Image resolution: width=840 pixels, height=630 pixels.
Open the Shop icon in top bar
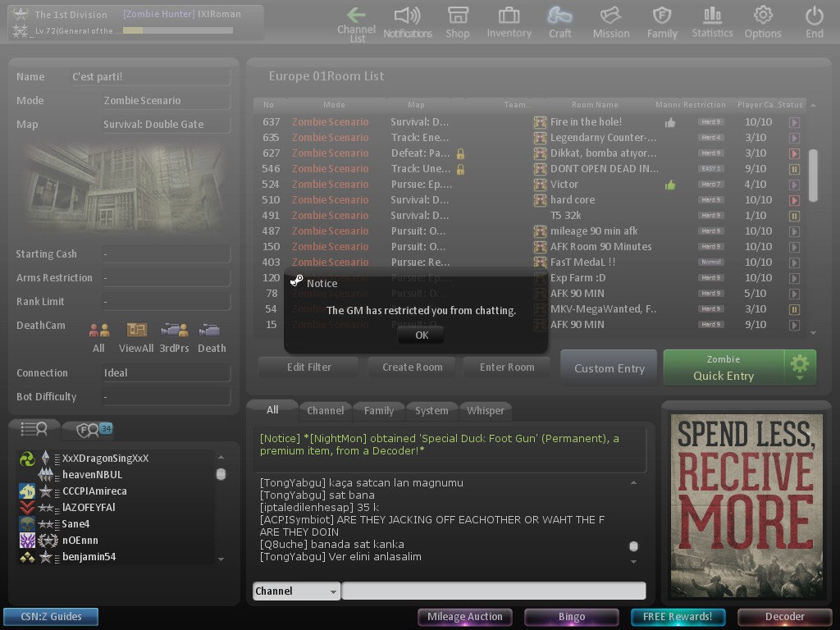pos(458,22)
